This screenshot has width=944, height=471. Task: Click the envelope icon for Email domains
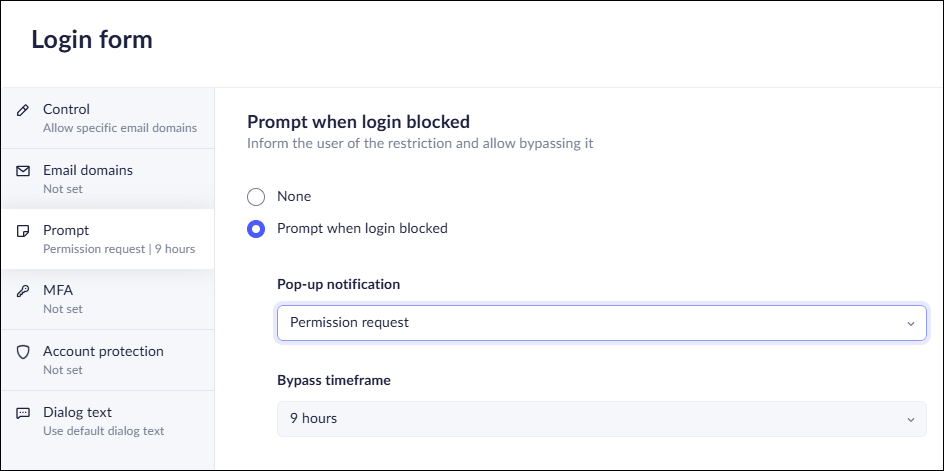click(x=23, y=171)
